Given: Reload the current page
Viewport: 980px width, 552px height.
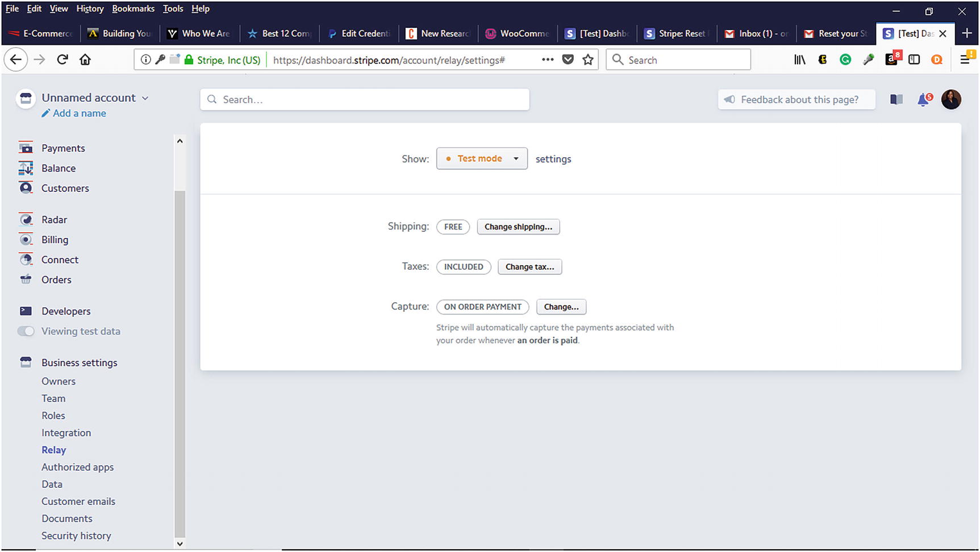Looking at the screenshot, I should coord(62,60).
